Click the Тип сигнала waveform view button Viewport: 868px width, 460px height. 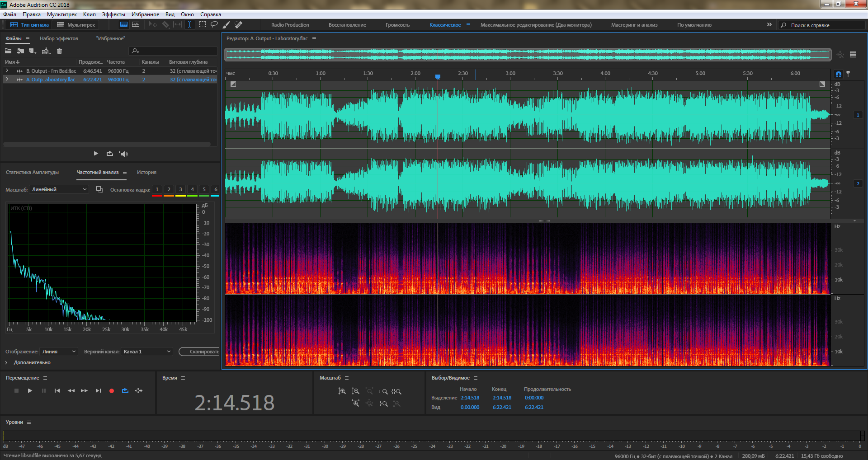(x=29, y=25)
